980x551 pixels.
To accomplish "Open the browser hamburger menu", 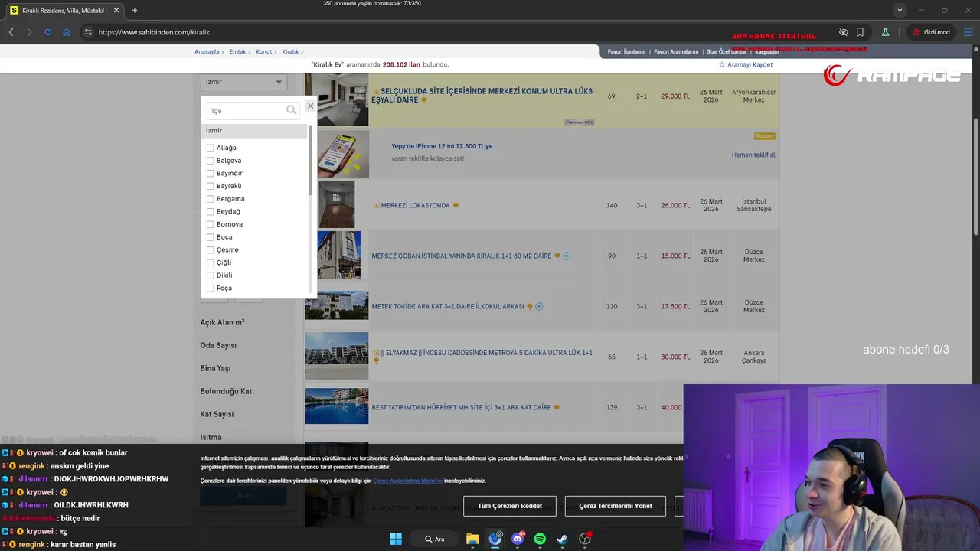I will coord(968,32).
